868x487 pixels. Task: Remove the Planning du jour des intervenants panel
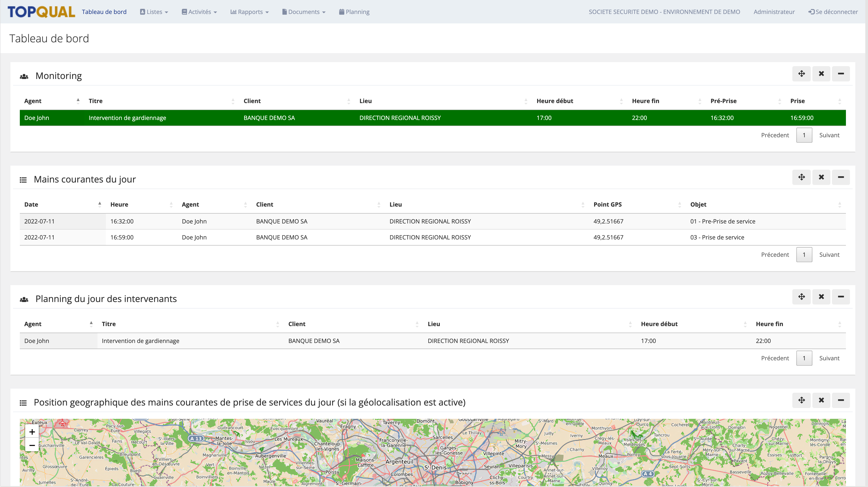(821, 297)
